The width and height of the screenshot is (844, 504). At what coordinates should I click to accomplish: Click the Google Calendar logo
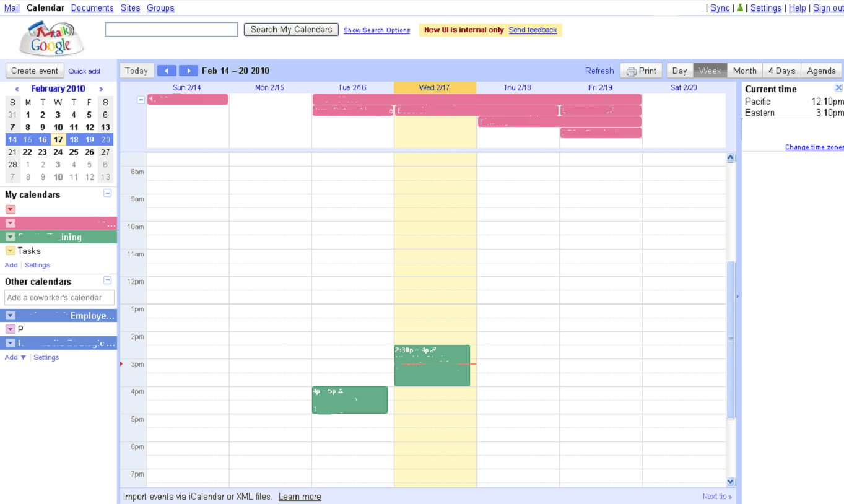click(52, 39)
